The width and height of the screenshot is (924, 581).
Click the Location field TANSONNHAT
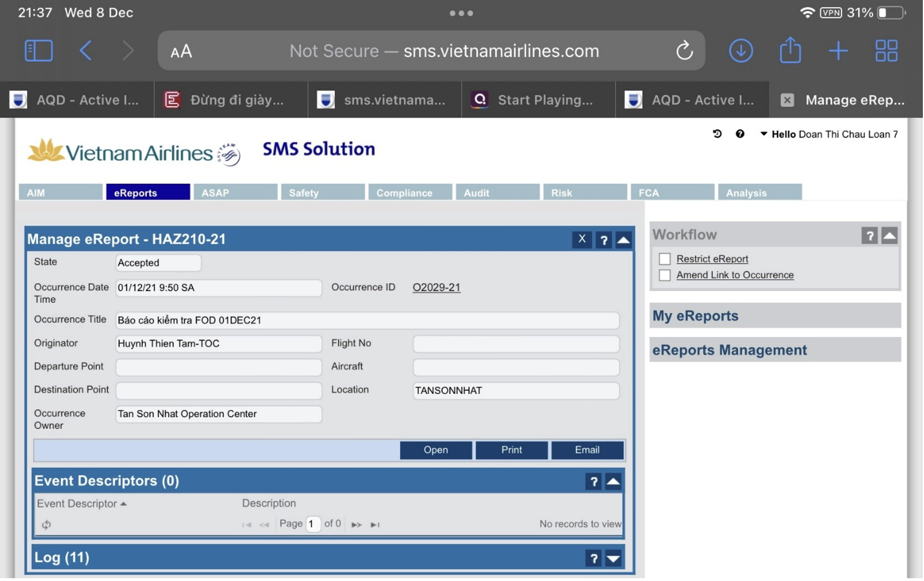tap(516, 391)
